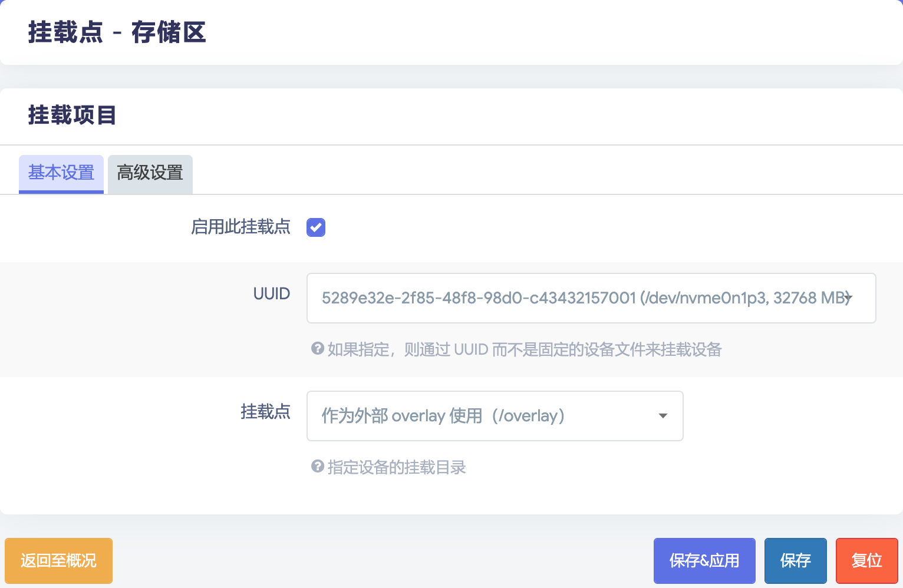This screenshot has width=903, height=588.
Task: Click the UUID hint text about 设备文件
Action: pyautogui.click(x=525, y=350)
